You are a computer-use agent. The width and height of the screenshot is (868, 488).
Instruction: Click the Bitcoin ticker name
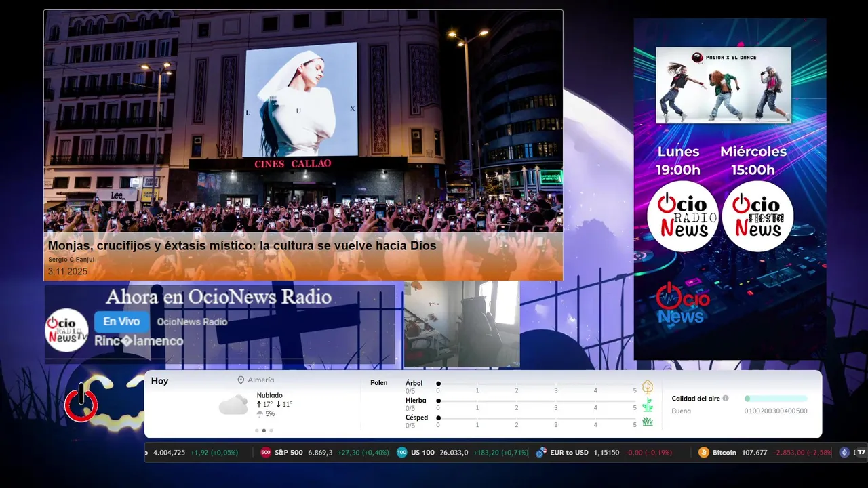[x=724, y=453]
